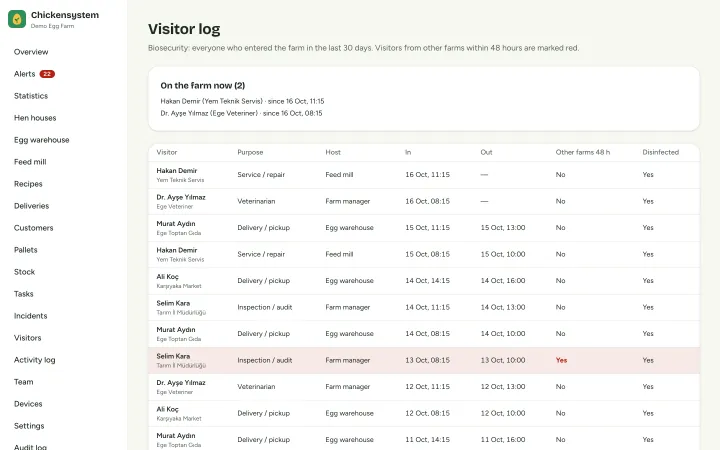Open Devices in the sidebar

pos(28,405)
